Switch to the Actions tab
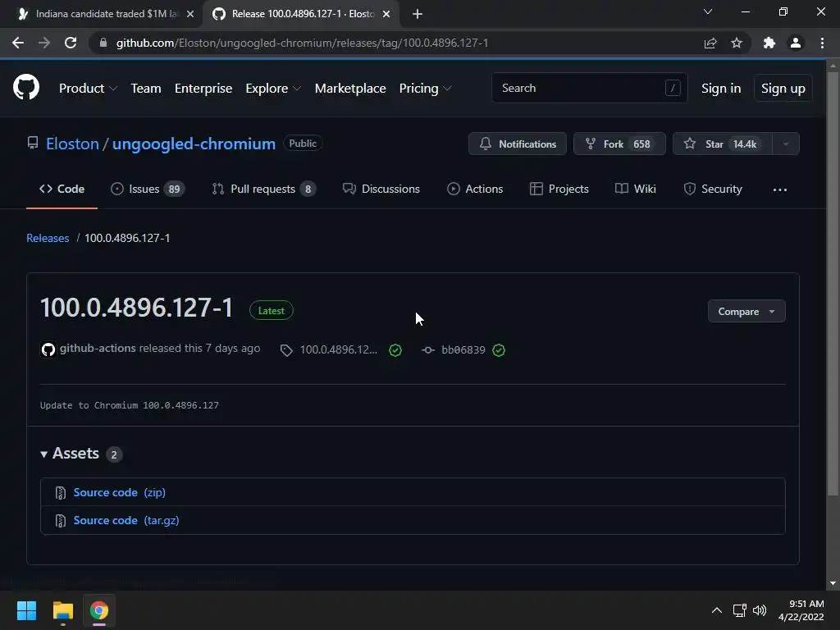This screenshot has height=630, width=840. click(x=475, y=189)
